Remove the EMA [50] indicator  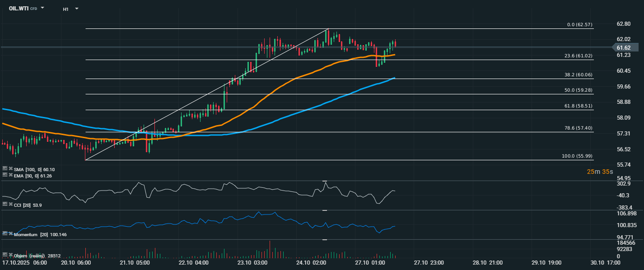[10, 175]
